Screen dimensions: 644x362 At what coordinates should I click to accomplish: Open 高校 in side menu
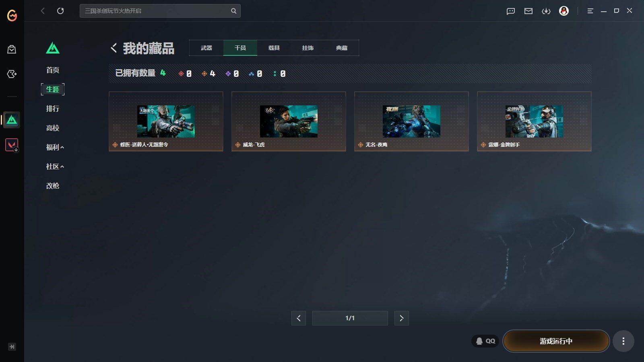53,128
